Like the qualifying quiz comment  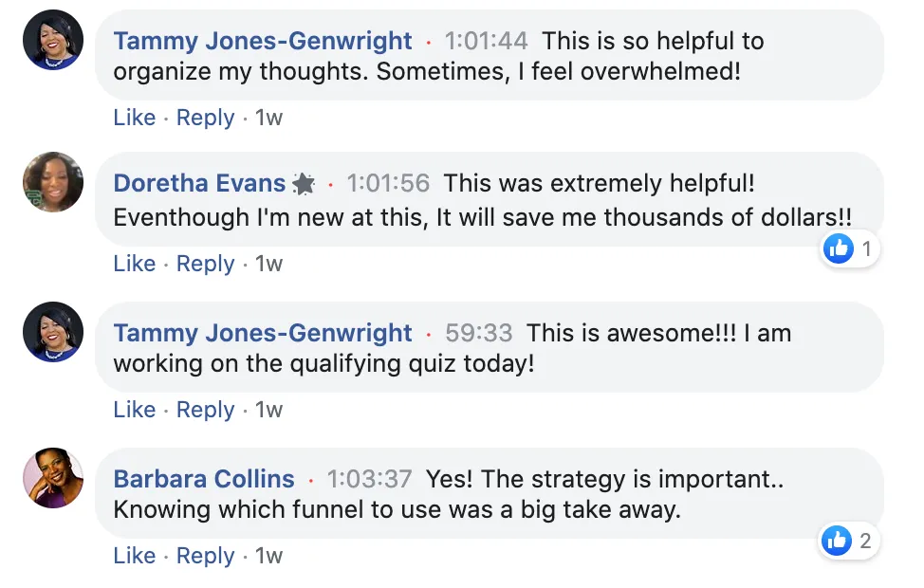click(x=135, y=410)
